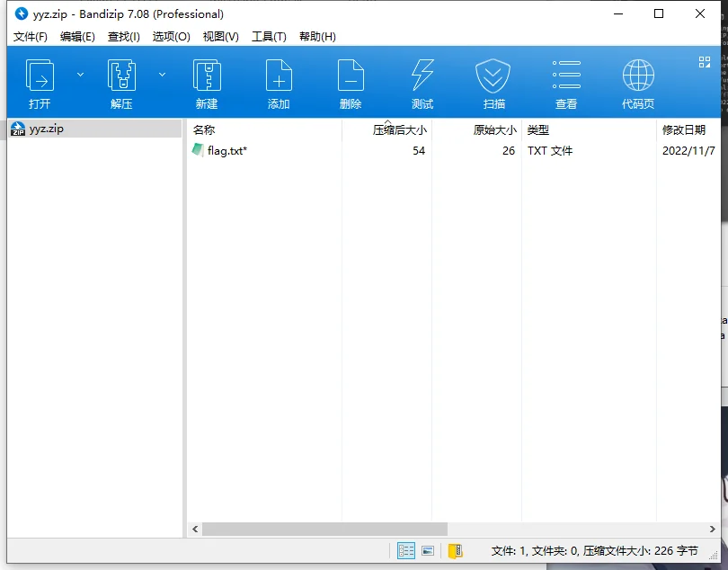Run the archive Test (测试) tool
This screenshot has width=728, height=570.
point(422,83)
